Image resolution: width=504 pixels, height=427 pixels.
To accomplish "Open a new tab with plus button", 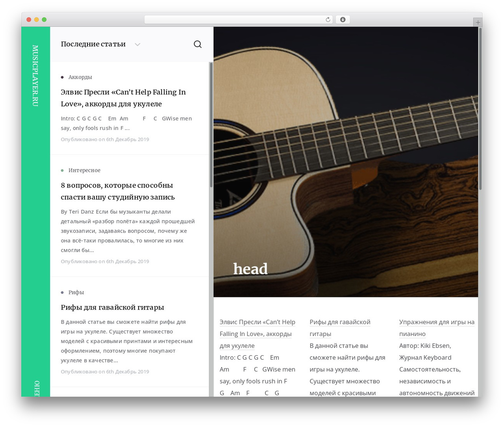I will tap(478, 22).
